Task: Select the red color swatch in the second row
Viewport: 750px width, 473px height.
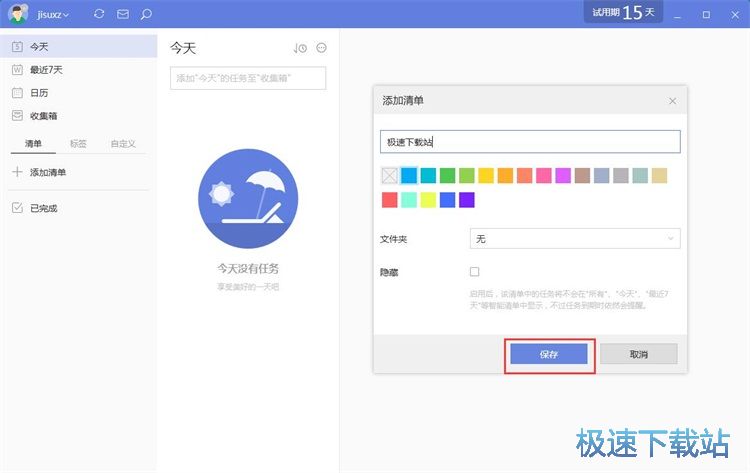Action: [x=389, y=200]
